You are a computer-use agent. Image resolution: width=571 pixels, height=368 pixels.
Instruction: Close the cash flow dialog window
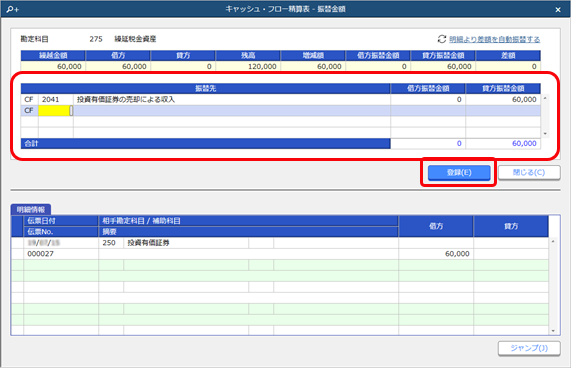pyautogui.click(x=558, y=10)
